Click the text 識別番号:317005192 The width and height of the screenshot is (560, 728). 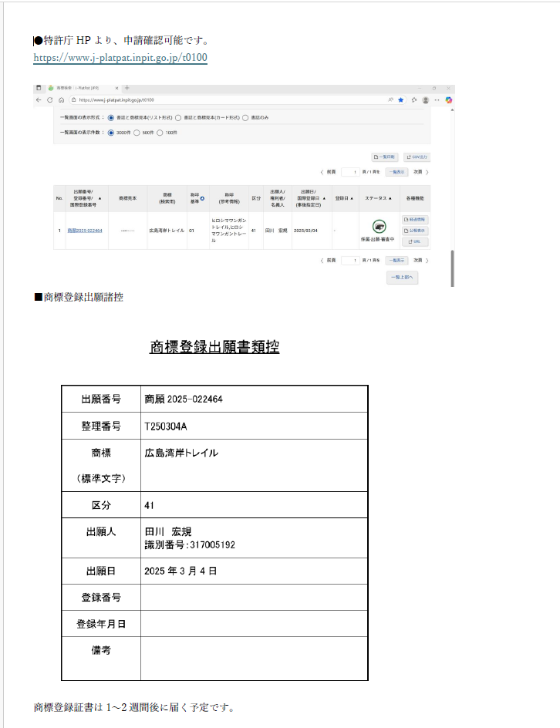190,545
